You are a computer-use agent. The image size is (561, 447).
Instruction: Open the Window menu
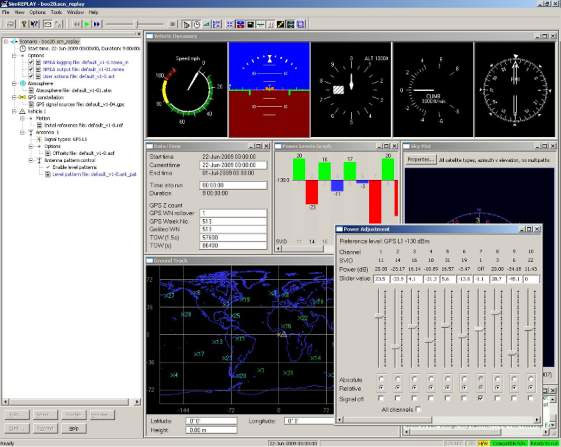click(75, 12)
